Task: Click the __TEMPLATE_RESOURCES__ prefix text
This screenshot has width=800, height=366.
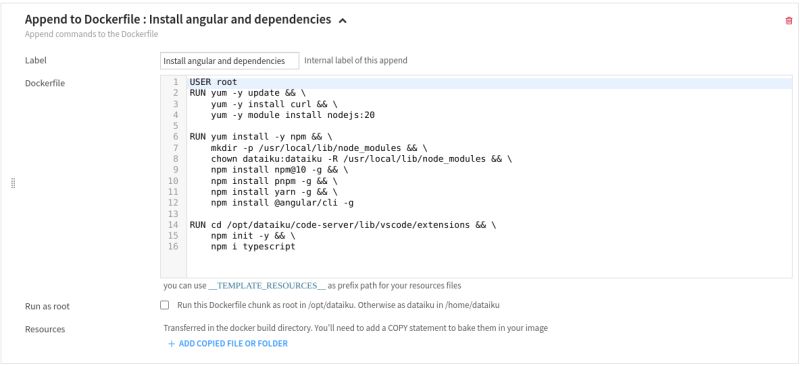Action: [x=267, y=285]
